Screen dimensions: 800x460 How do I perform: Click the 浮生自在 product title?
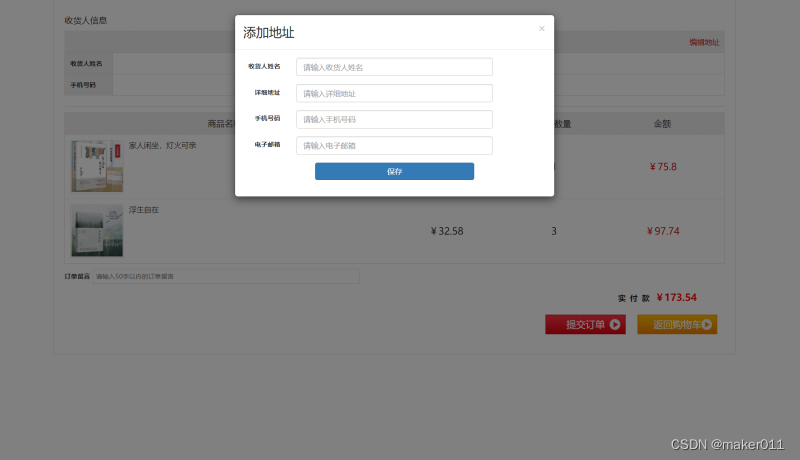pos(144,210)
